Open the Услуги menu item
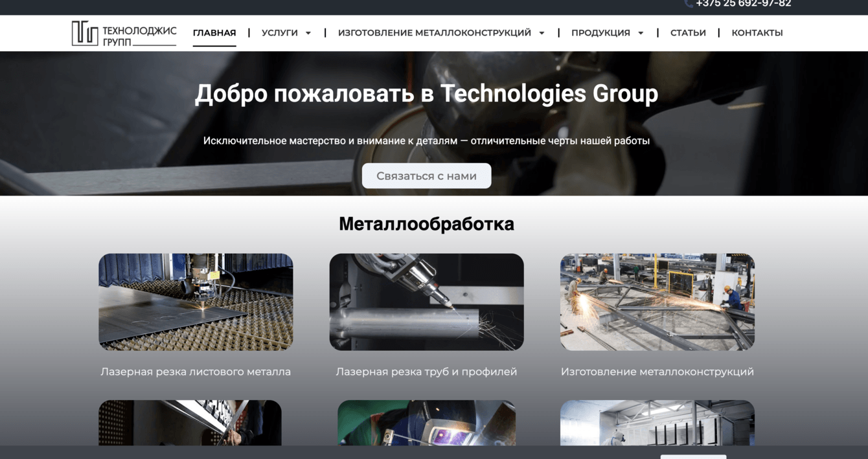The image size is (868, 459). (280, 33)
